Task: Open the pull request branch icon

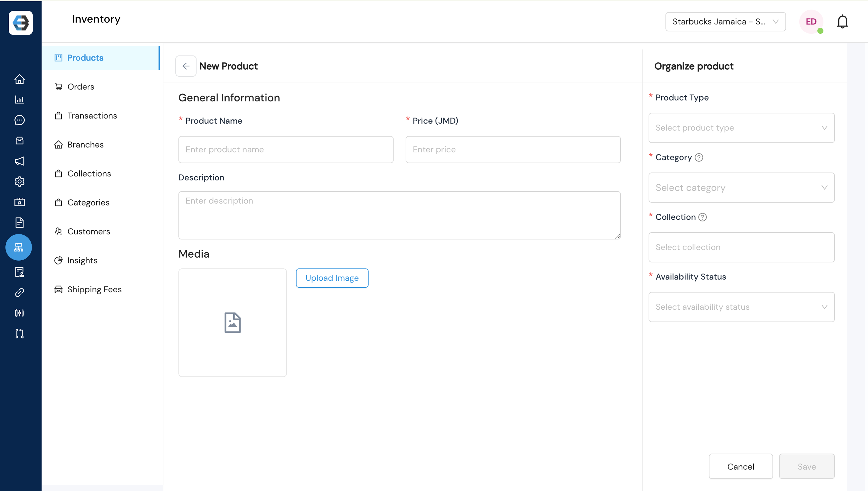Action: [x=20, y=334]
